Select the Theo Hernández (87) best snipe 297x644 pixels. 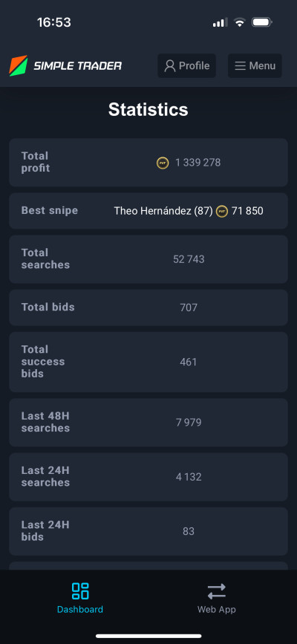[x=163, y=211]
